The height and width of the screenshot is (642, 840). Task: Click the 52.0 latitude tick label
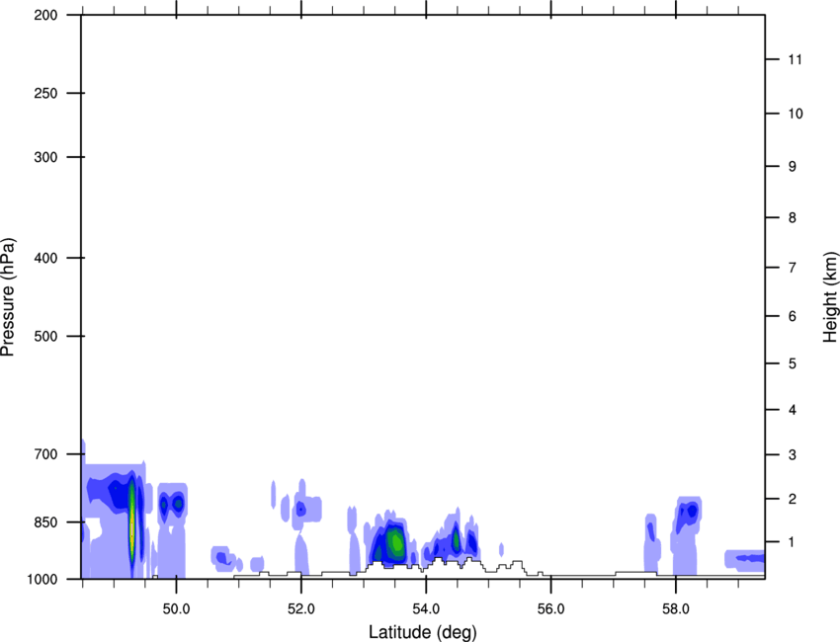301,609
